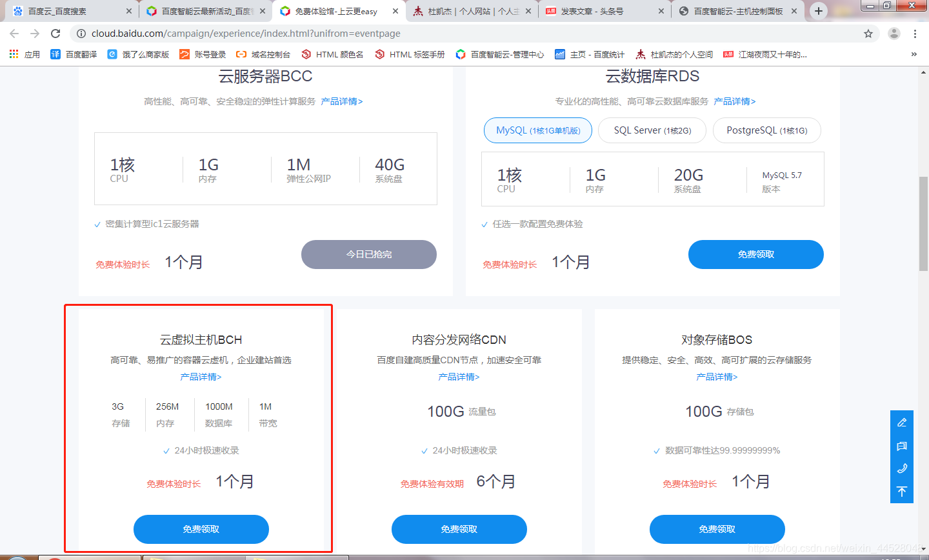Image resolution: width=929 pixels, height=560 pixels.
Task: Click the 云虚拟主机BCH title
Action: 201,340
